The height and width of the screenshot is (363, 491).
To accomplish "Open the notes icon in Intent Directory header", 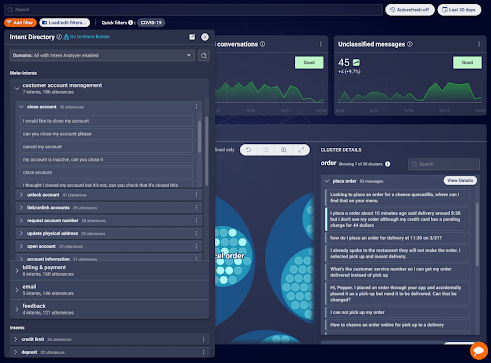I will (192, 37).
